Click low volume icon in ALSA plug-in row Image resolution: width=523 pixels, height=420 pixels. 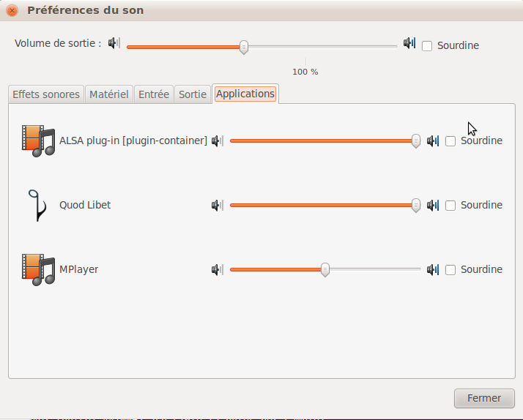(217, 140)
